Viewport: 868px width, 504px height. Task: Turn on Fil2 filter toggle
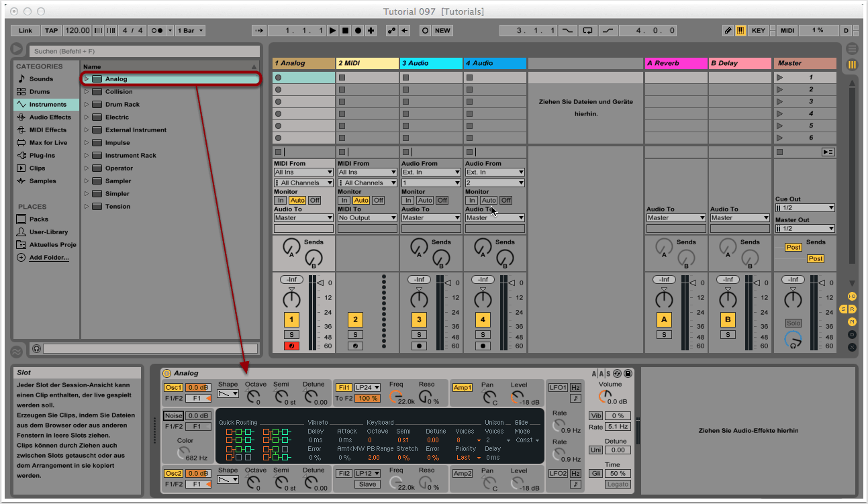[344, 473]
